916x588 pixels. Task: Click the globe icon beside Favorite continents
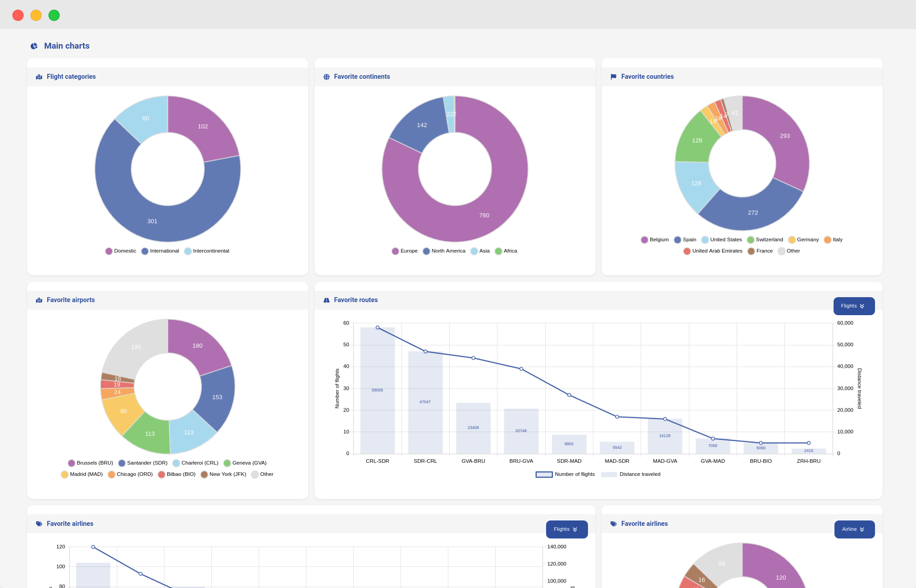click(x=327, y=77)
